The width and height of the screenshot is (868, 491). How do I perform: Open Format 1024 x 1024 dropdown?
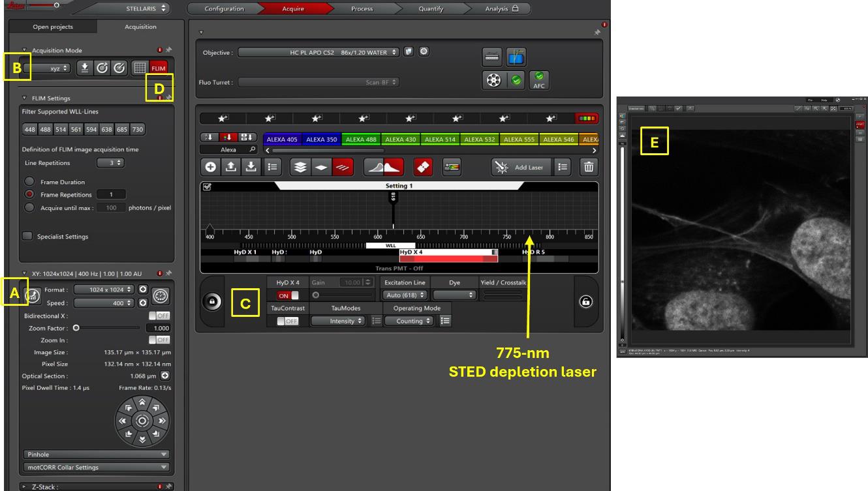pyautogui.click(x=104, y=290)
